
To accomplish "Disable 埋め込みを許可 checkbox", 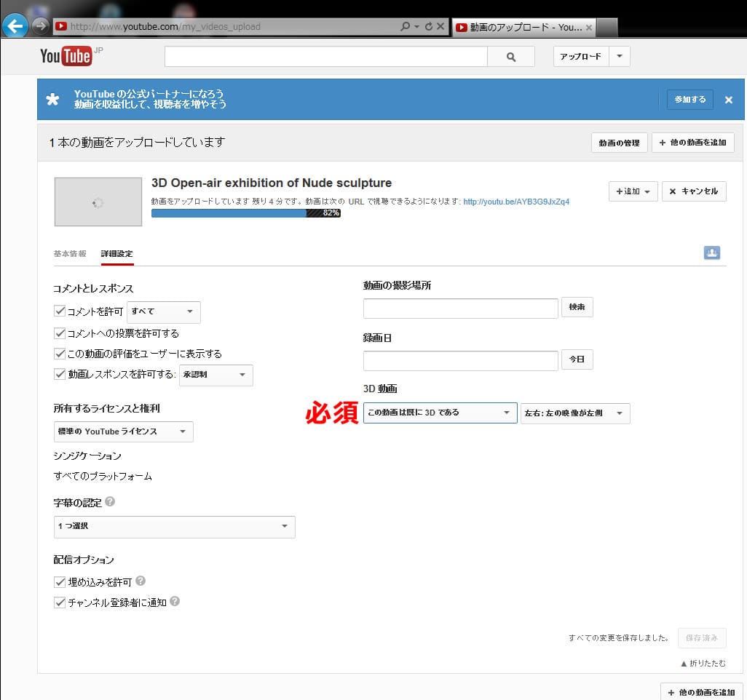I will [60, 582].
